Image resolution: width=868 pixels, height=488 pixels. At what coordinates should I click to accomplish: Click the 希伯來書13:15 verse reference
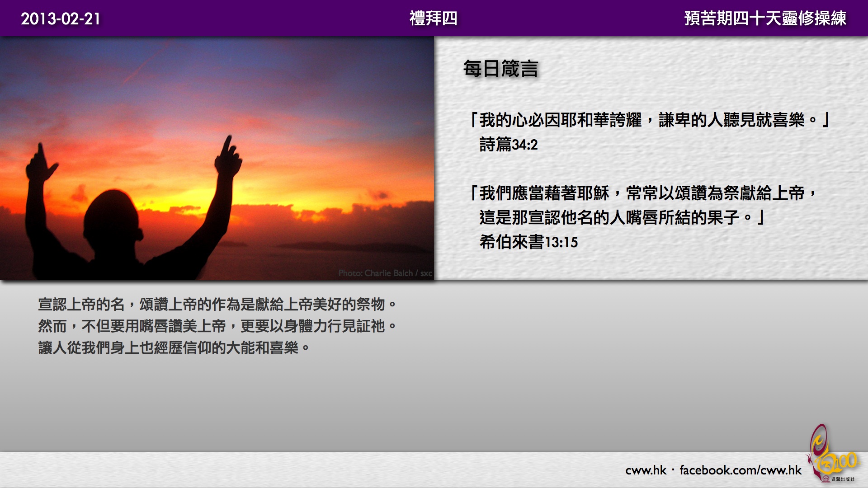[x=528, y=242]
